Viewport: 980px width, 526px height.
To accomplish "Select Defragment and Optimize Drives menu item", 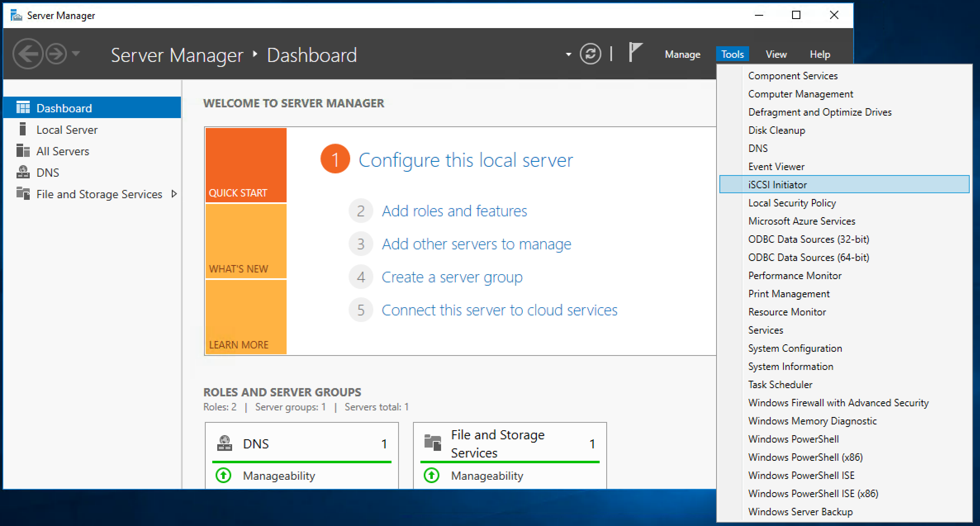I will [844, 112].
